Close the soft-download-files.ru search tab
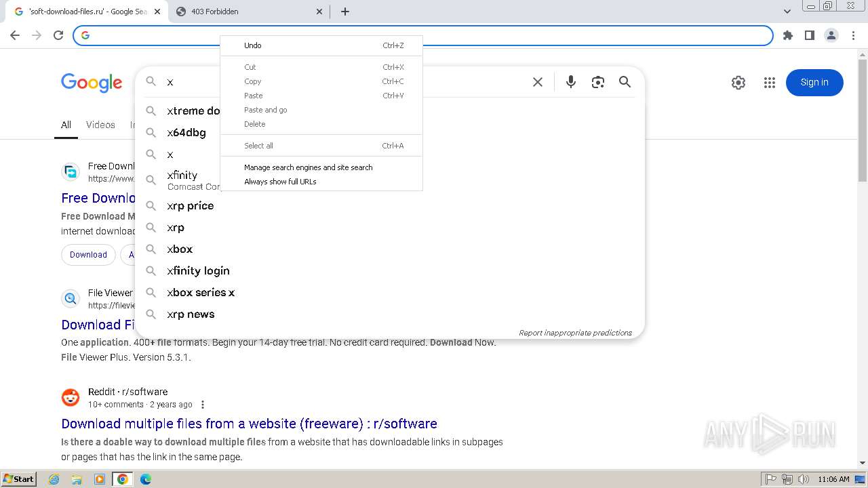 [x=157, y=12]
